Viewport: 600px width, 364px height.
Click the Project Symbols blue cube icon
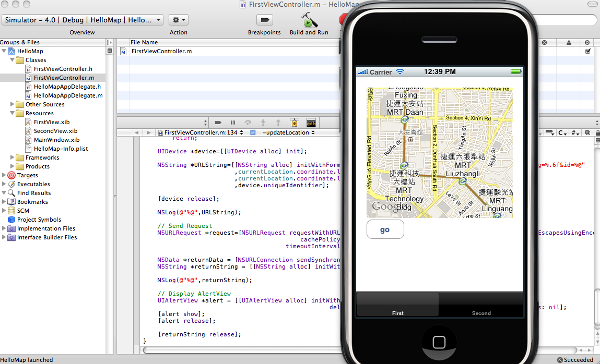pyautogui.click(x=11, y=220)
